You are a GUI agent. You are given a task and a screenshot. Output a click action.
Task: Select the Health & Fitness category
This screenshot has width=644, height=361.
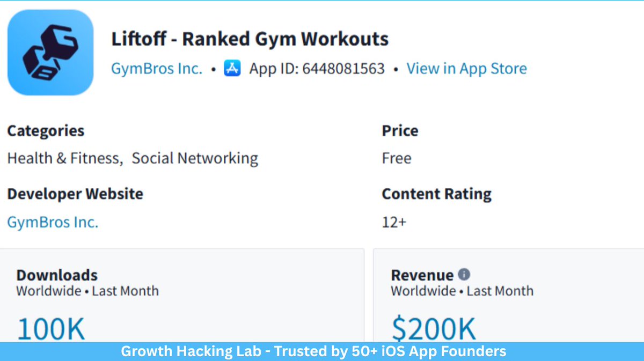63,158
